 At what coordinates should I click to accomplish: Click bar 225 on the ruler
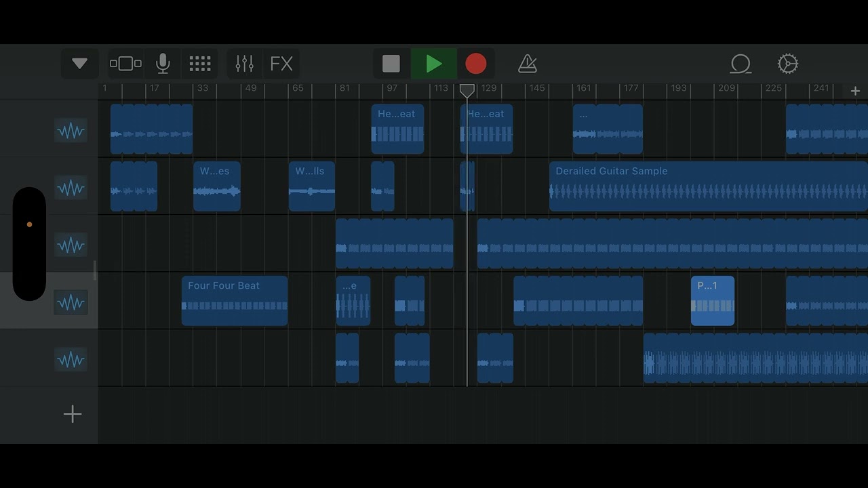coord(774,88)
